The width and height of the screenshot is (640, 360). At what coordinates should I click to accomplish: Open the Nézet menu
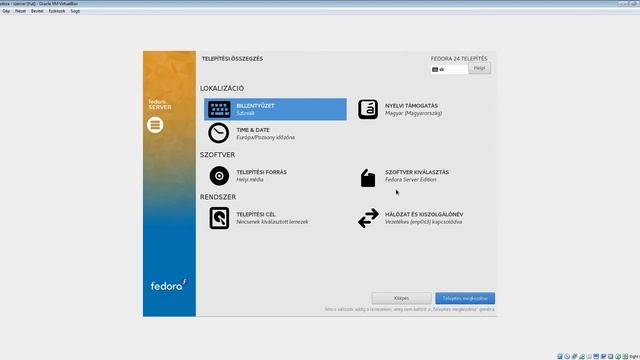click(x=20, y=11)
